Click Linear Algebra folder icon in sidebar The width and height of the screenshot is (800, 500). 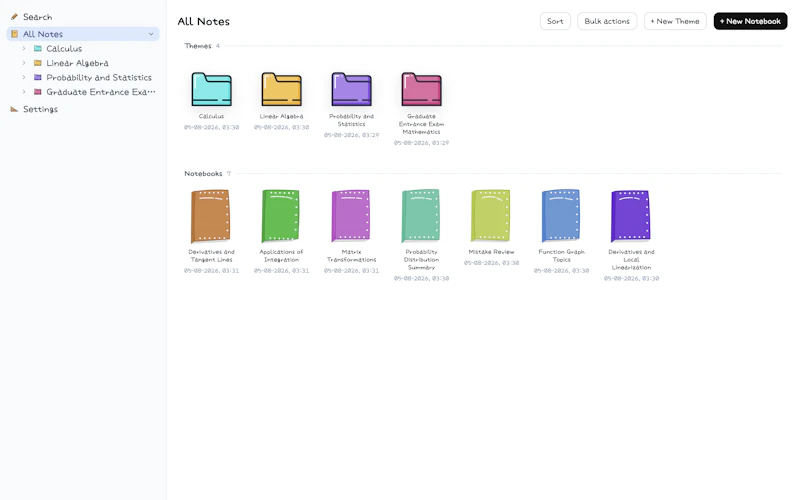point(38,63)
